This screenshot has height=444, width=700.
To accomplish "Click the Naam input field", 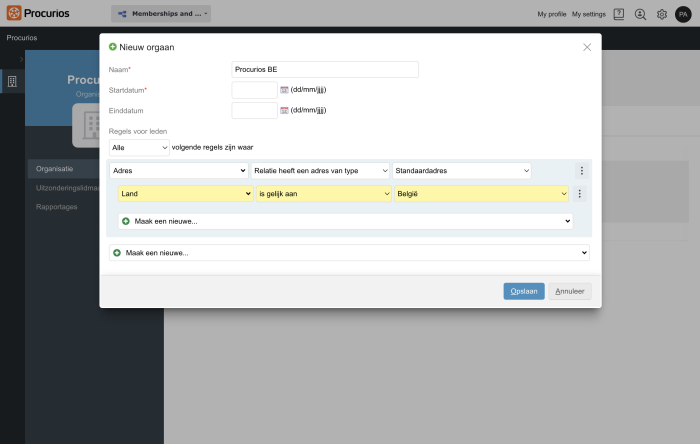I will pyautogui.click(x=325, y=70).
